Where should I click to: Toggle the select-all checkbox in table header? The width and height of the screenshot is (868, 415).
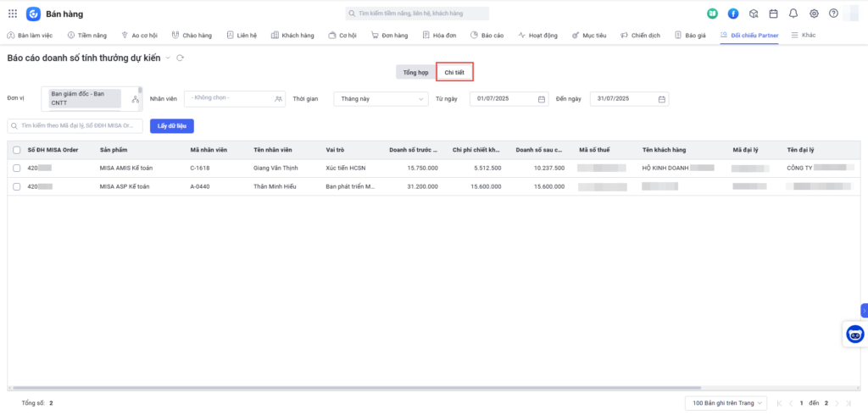(17, 150)
